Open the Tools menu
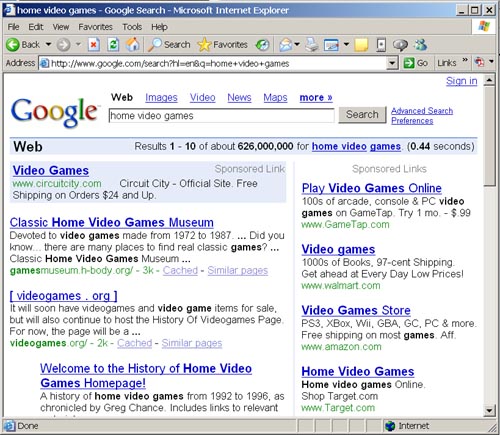Image resolution: width=500 pixels, height=435 pixels. point(132,27)
